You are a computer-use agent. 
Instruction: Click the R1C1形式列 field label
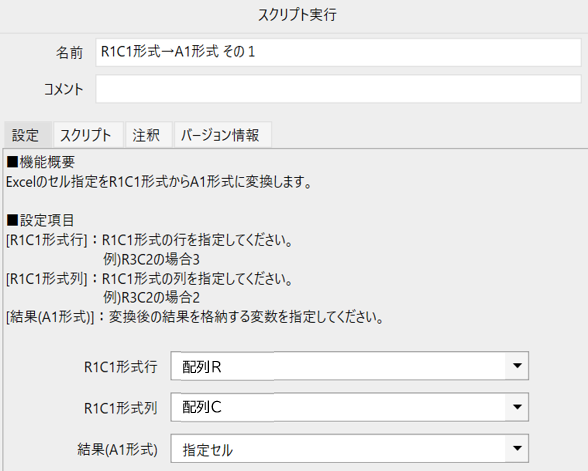120,408
